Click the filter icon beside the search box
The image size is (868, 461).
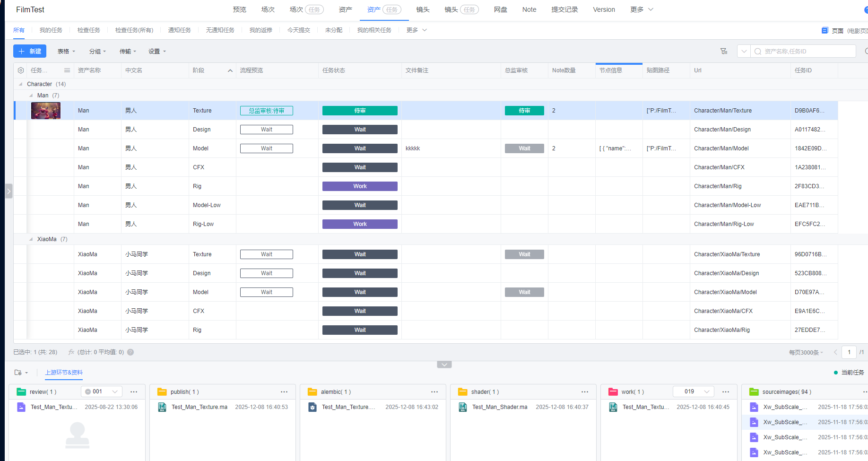[724, 51]
